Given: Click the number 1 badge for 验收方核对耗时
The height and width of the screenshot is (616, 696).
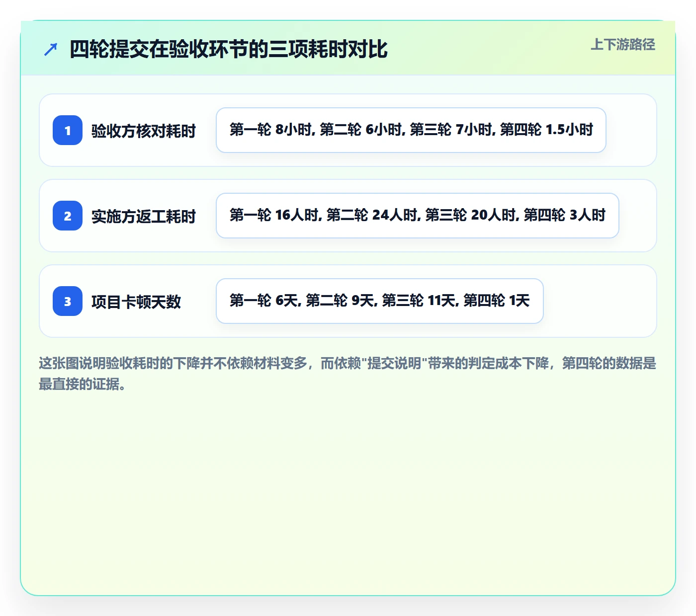Looking at the screenshot, I should tap(68, 130).
